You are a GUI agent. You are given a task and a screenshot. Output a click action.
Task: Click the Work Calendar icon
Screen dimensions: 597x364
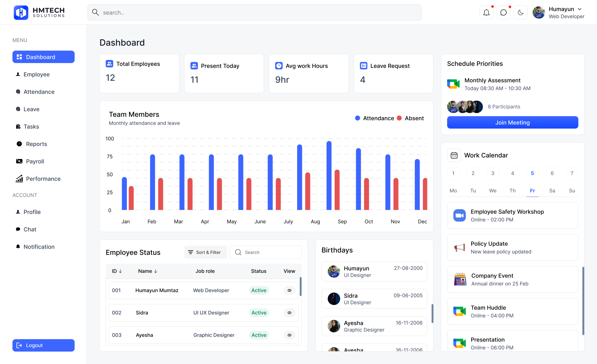[x=454, y=155]
